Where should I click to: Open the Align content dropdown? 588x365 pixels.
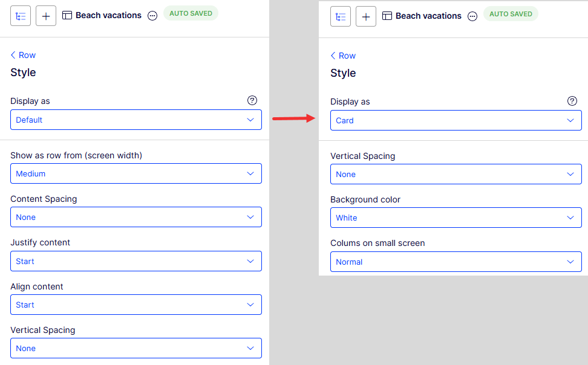tap(136, 305)
